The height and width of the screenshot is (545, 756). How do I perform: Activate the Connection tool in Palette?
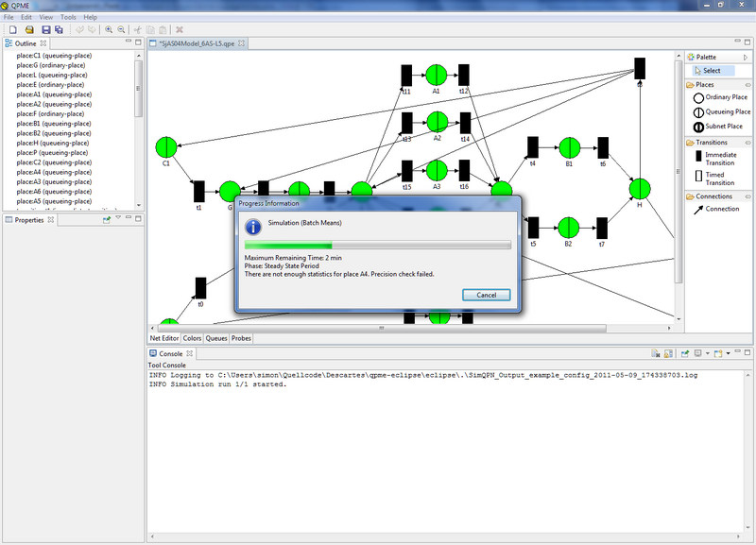pos(718,209)
